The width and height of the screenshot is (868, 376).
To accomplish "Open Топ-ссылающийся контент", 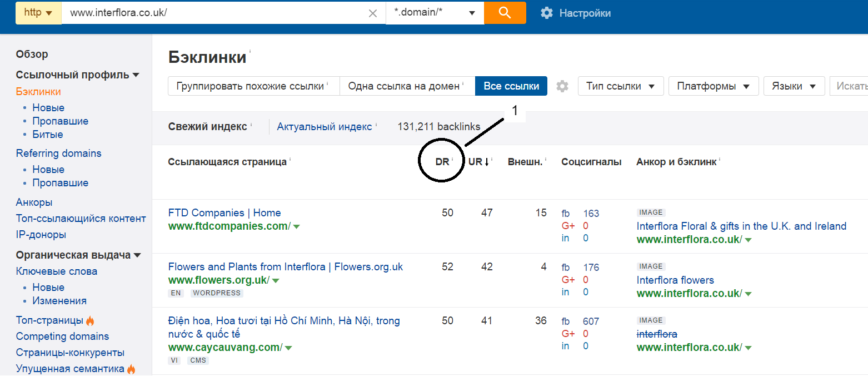I will pyautogui.click(x=81, y=219).
